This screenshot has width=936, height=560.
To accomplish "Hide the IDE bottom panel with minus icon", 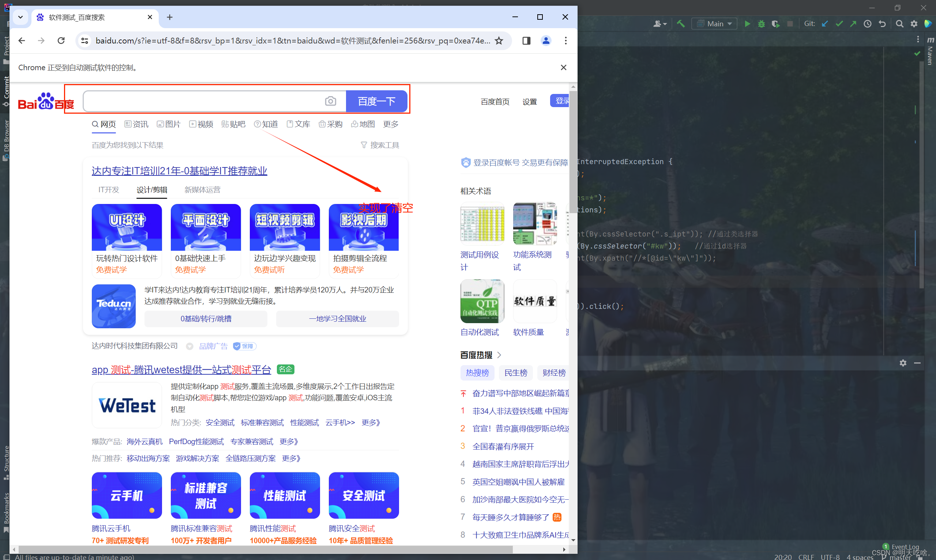I will (x=917, y=363).
